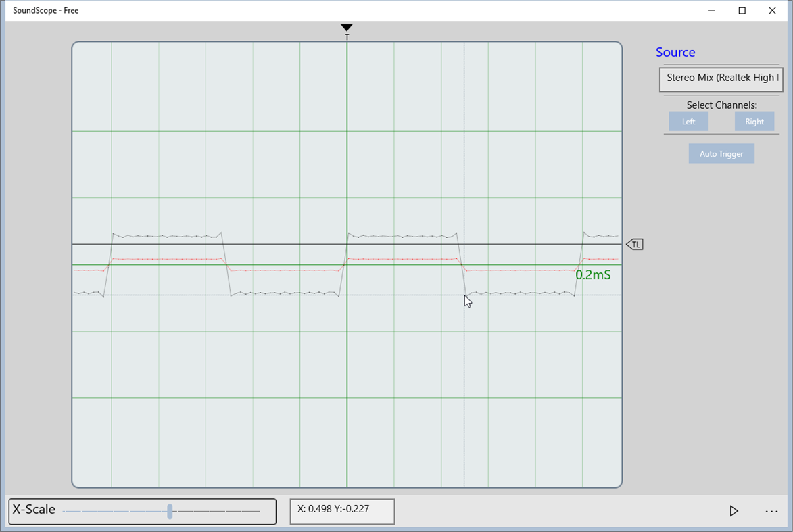Image resolution: width=793 pixels, height=532 pixels.
Task: Click the TL trigger level marker
Action: 634,243
